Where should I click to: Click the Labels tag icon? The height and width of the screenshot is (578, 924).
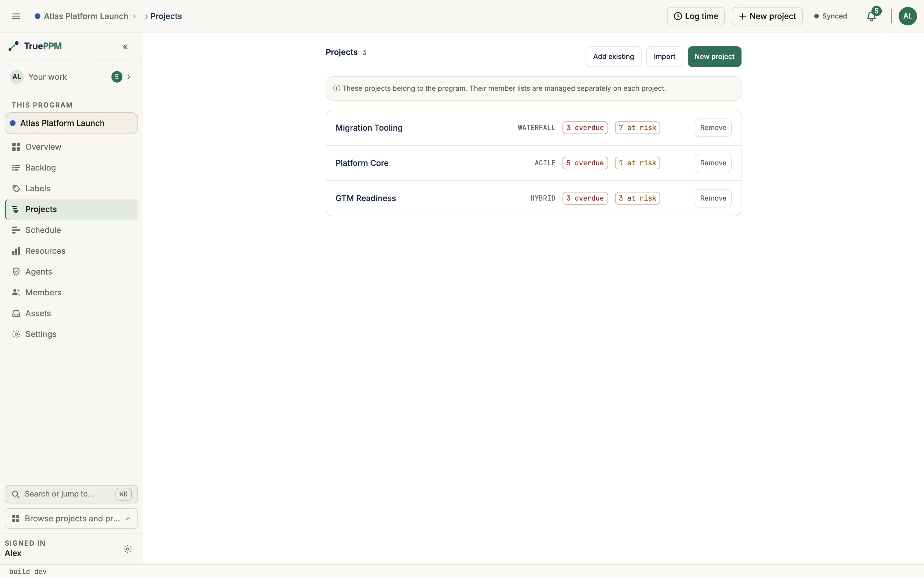(x=16, y=188)
